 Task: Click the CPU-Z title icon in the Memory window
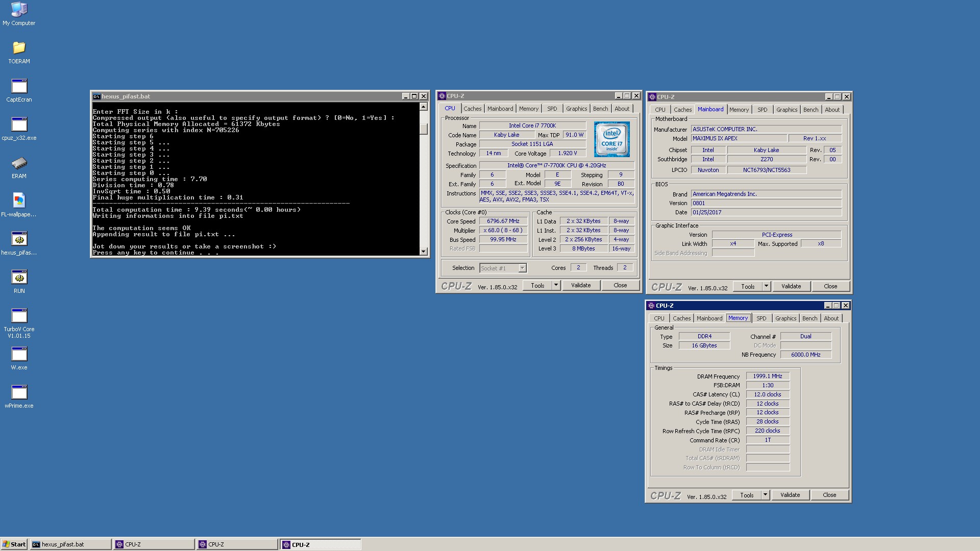click(651, 306)
